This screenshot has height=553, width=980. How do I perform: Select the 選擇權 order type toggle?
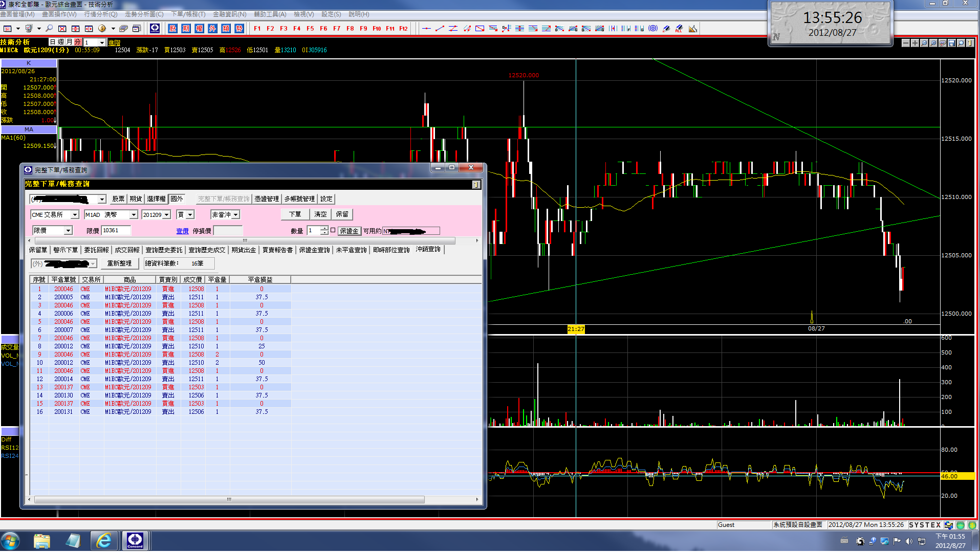click(x=156, y=199)
